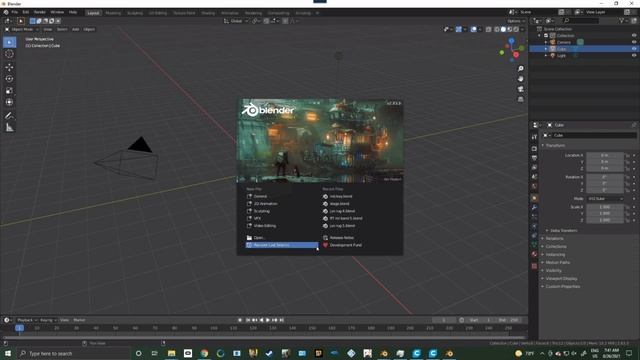Open the Modifier properties tab
This screenshot has height=360, width=640.
click(534, 207)
